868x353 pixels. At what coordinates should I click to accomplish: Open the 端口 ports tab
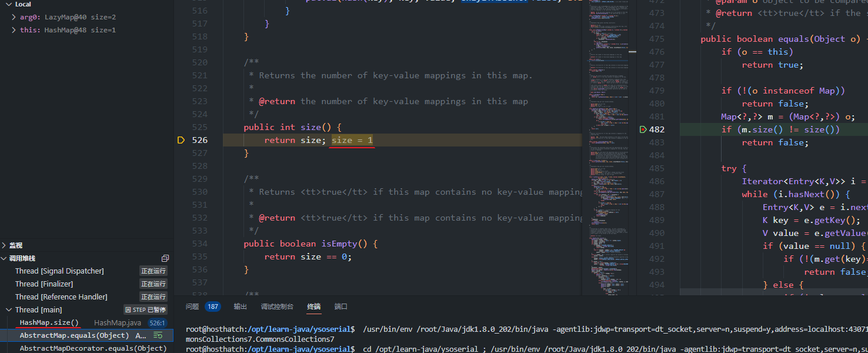pyautogui.click(x=341, y=307)
